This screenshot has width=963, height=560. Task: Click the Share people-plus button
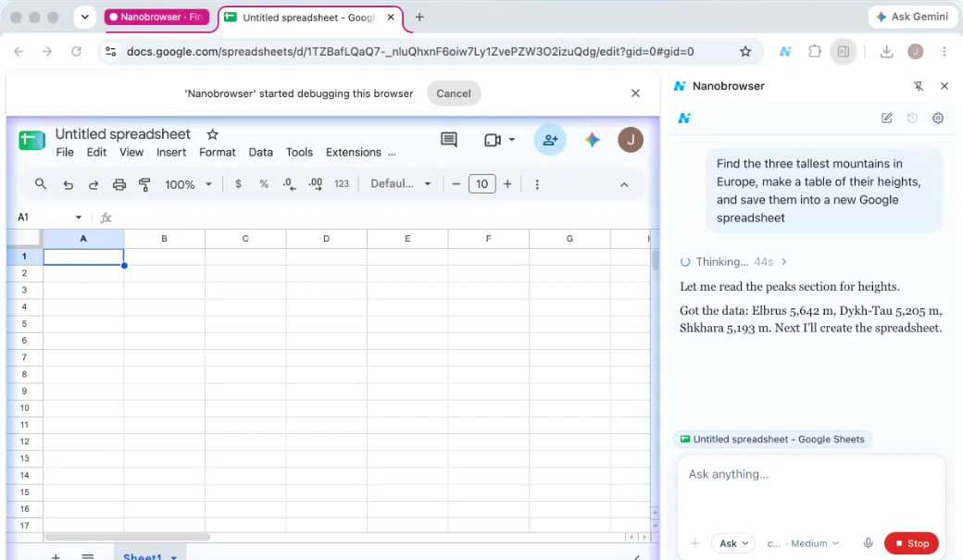point(550,140)
